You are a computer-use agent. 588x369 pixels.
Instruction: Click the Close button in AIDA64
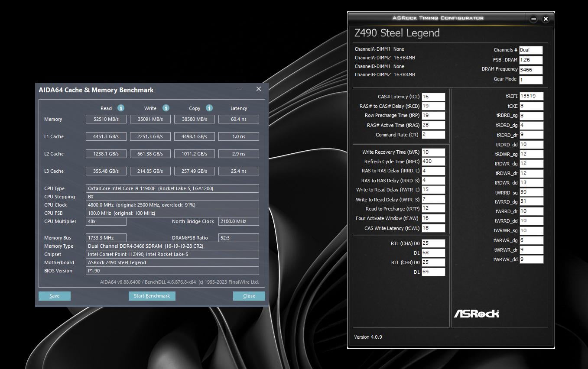(249, 296)
